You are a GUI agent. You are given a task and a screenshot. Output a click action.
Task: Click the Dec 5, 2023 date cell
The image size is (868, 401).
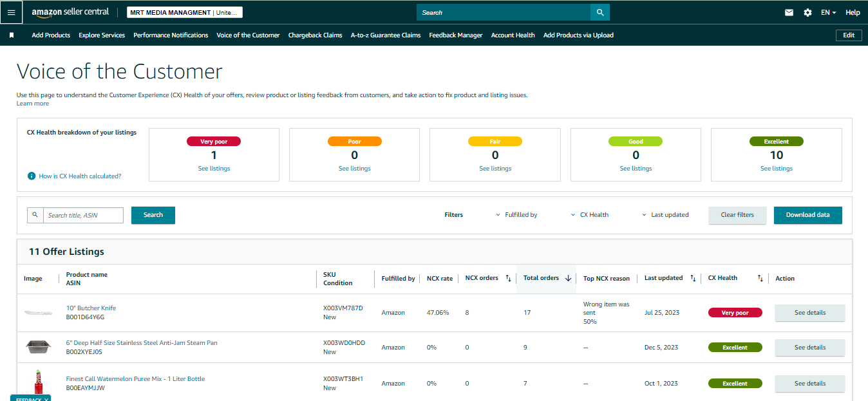tap(661, 348)
